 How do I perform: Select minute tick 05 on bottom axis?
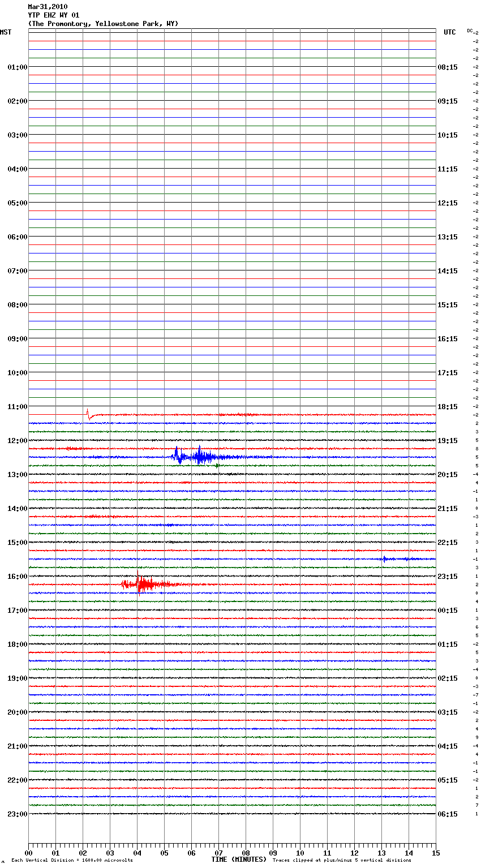[x=164, y=853]
